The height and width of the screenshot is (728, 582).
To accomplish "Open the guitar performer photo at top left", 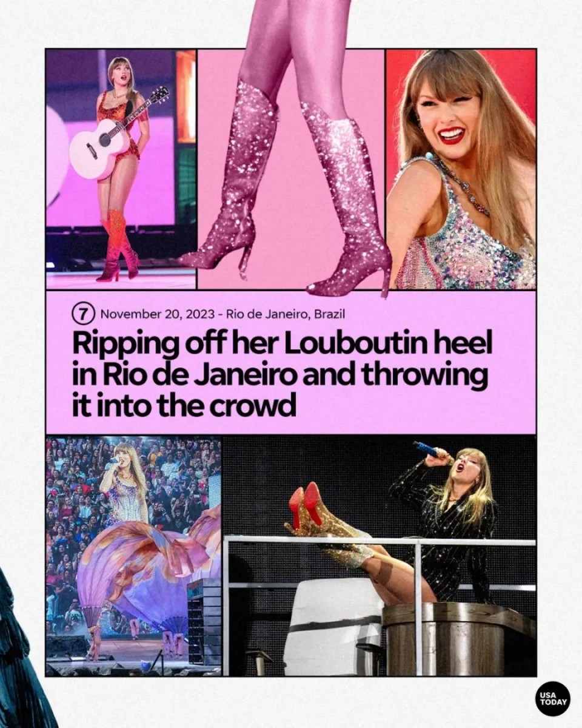I will [121, 169].
